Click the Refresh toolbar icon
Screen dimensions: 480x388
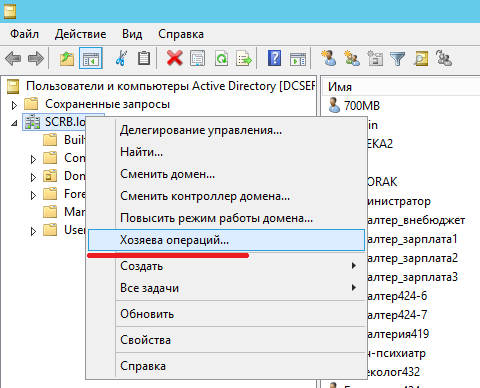(x=221, y=59)
